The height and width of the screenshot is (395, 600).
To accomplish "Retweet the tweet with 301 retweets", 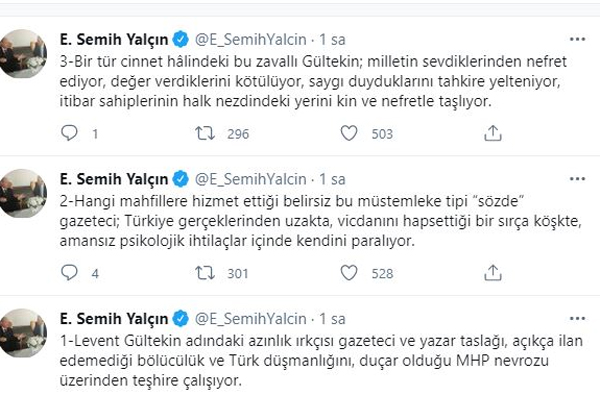I will tap(205, 273).
